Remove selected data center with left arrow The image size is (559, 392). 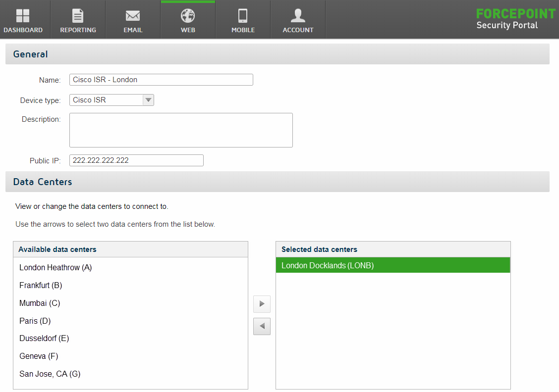(262, 327)
